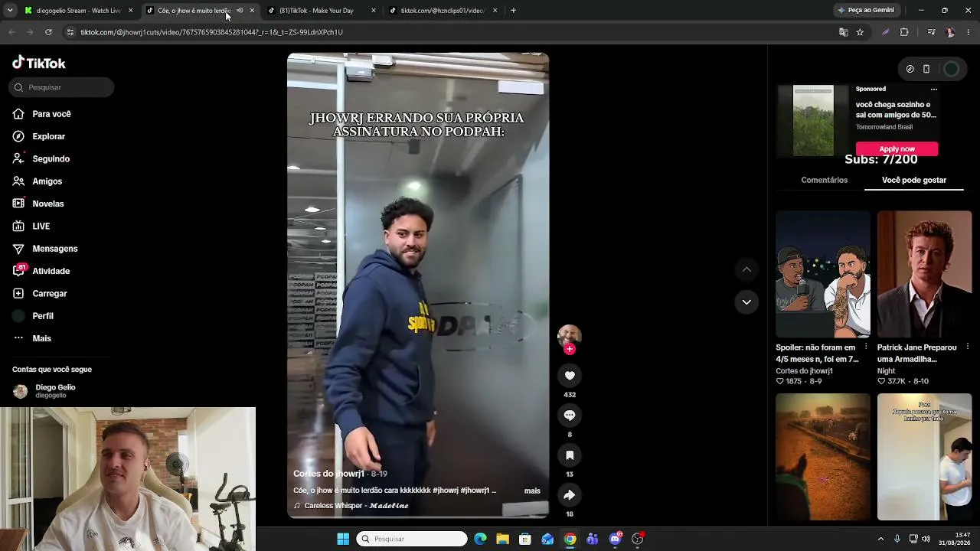Image resolution: width=980 pixels, height=551 pixels.
Task: Open the Explorar compass icon
Action: pyautogui.click(x=18, y=136)
